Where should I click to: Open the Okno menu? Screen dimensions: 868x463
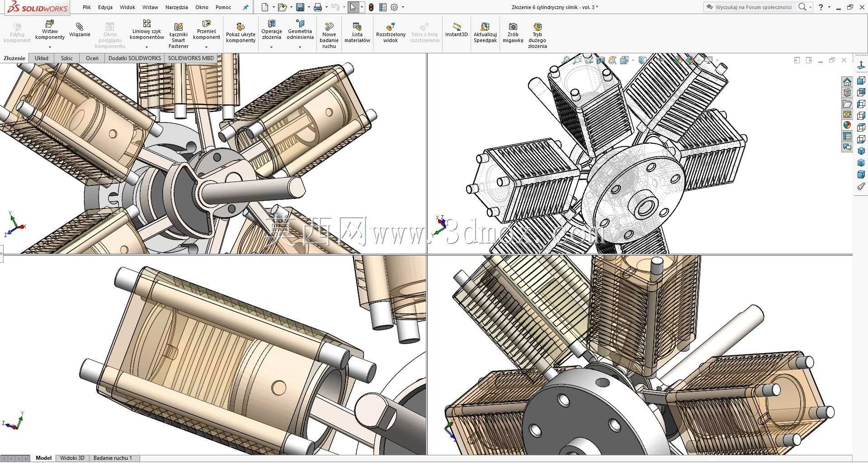click(x=202, y=7)
